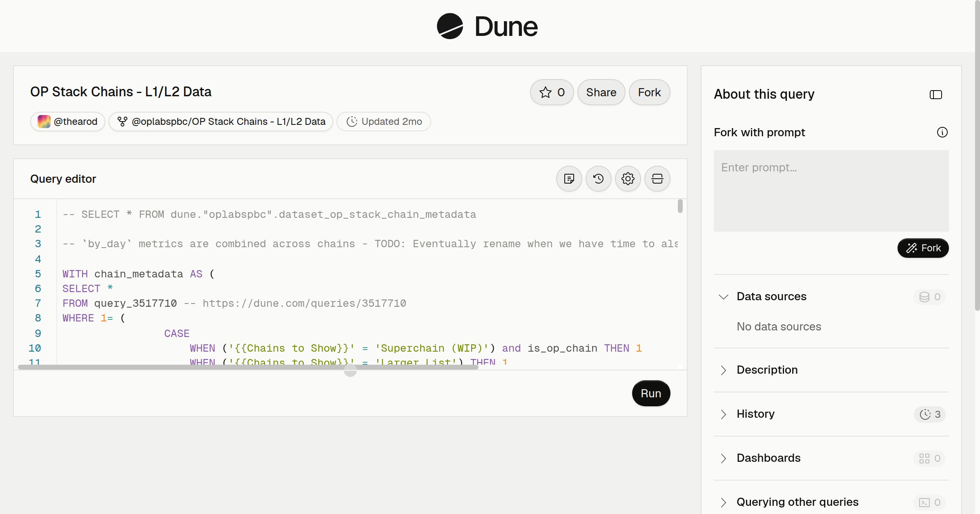Click the note icon in Query editor toolbar
Screen dimensions: 980x514
(569, 179)
